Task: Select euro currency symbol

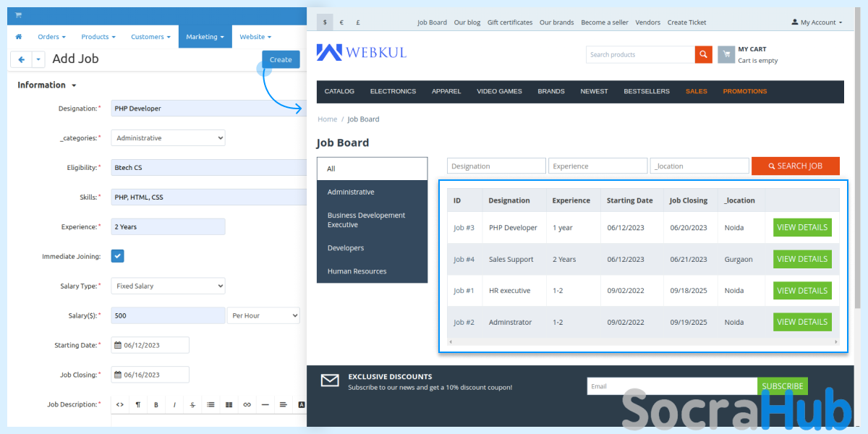Action: (x=341, y=22)
